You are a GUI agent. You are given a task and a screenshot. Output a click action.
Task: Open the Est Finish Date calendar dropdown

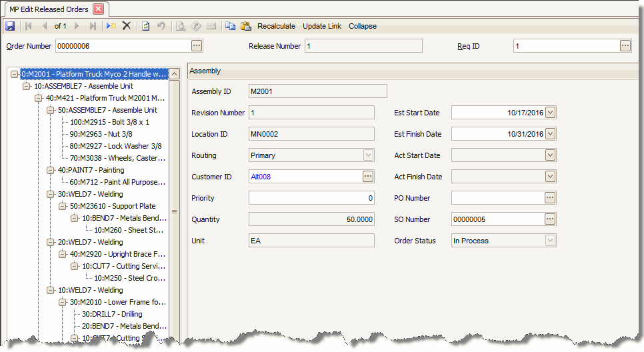[550, 134]
